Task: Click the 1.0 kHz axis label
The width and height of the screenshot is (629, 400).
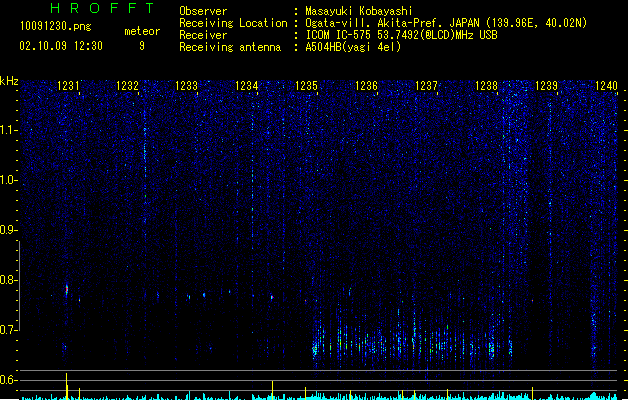Action: pyautogui.click(x=8, y=180)
